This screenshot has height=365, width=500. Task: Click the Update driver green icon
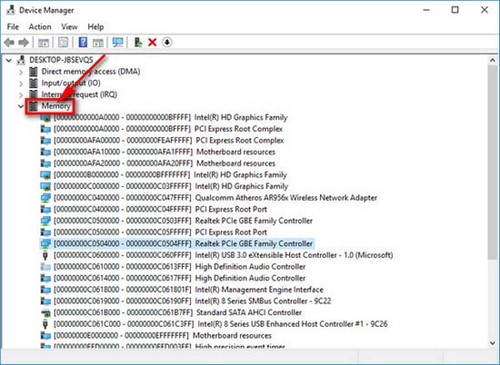click(138, 42)
